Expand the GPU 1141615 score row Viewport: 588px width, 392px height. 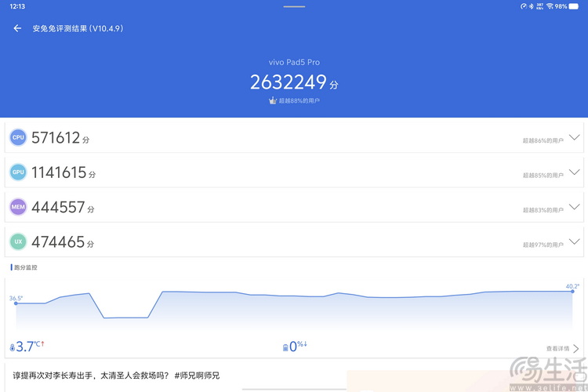tap(574, 172)
